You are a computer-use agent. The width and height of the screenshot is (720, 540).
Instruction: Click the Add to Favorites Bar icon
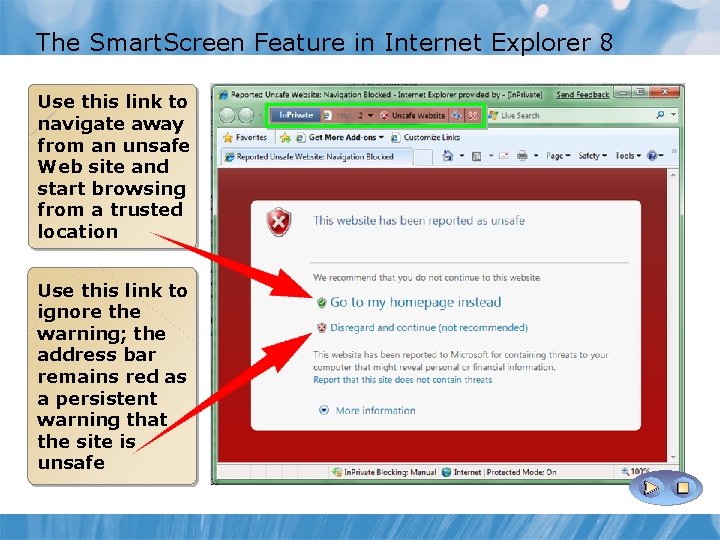285,137
